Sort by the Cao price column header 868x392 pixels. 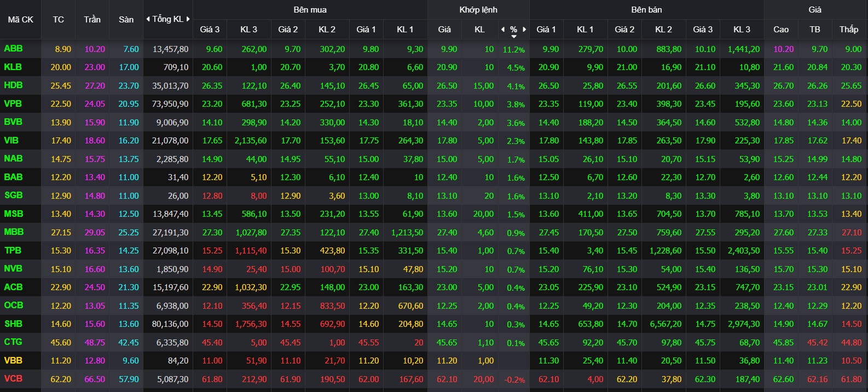click(781, 30)
